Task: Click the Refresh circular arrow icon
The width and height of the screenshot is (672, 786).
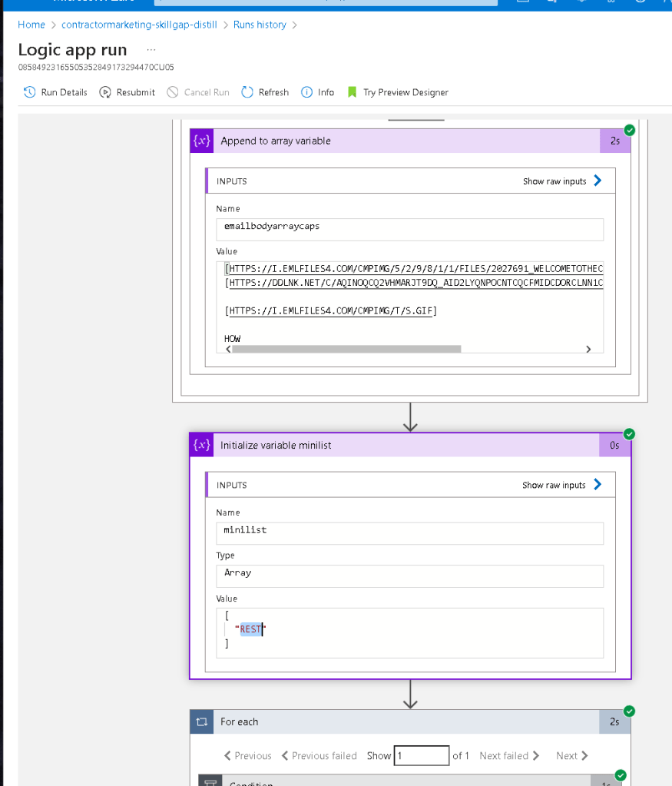Action: coord(247,92)
